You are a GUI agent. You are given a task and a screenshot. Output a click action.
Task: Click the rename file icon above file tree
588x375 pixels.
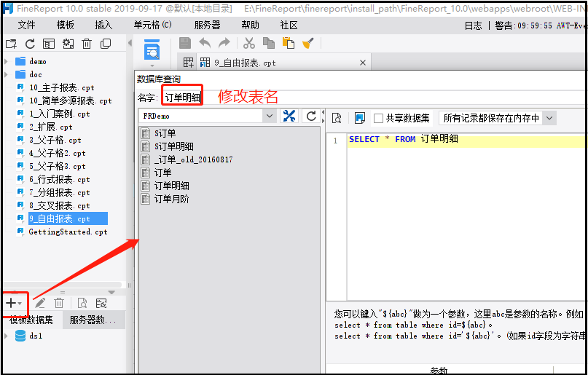[49, 44]
